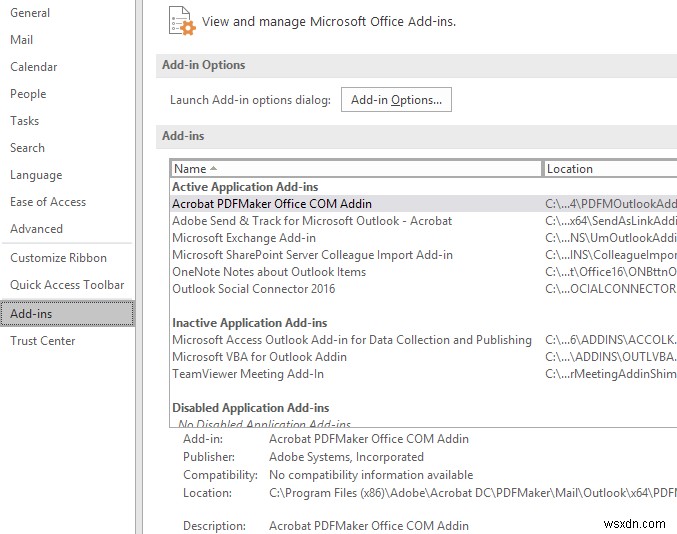Screen dimensions: 677x534
Task: Click location C:\...rMeetingAddinShim cell
Action: tap(611, 374)
